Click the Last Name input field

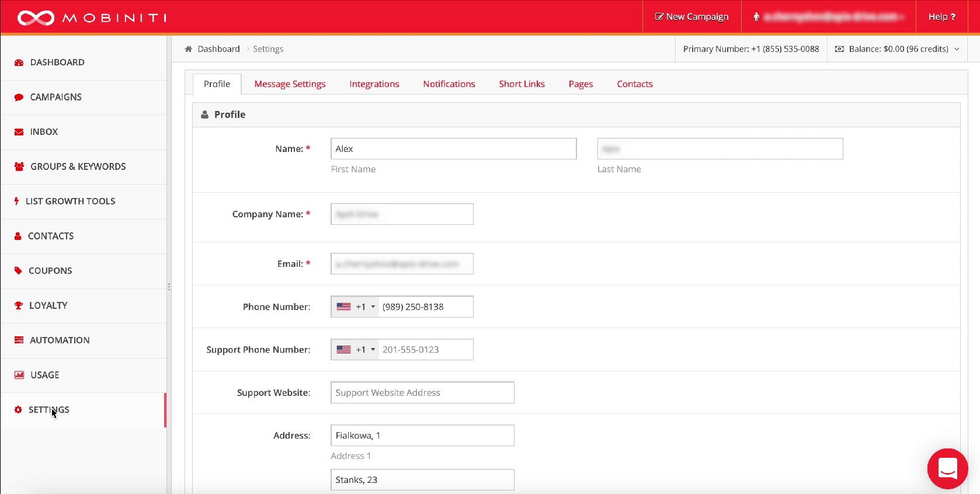tap(720, 149)
